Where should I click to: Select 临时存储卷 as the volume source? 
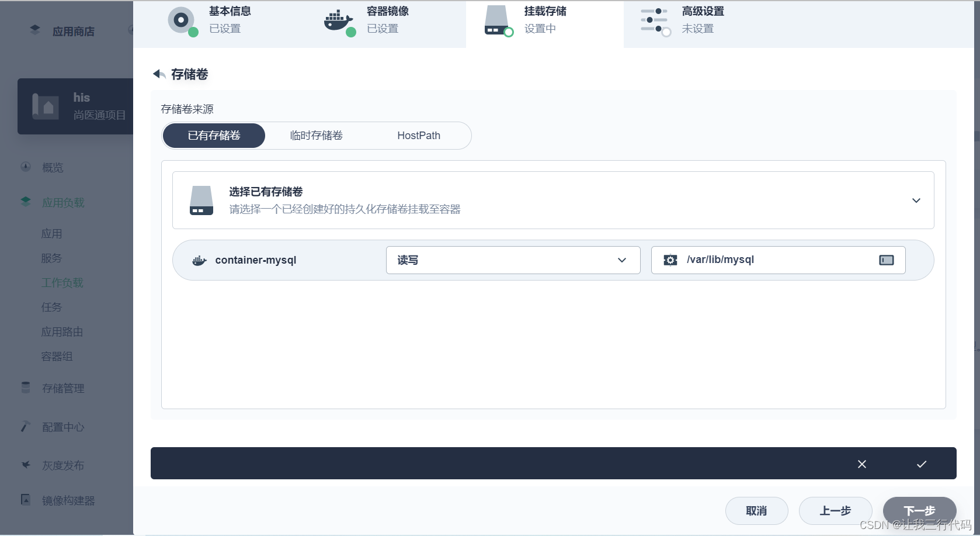coord(316,136)
